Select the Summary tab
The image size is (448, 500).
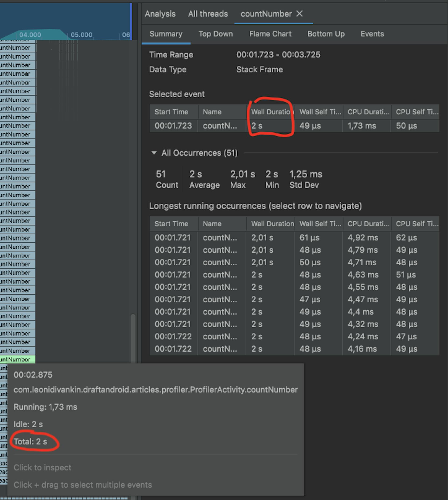pos(166,34)
